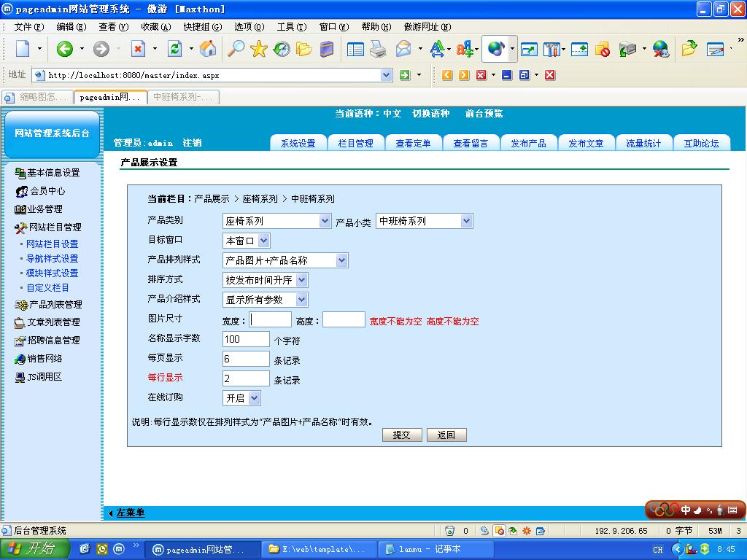Open the 排序方式 dropdown
747x560 pixels.
tap(266, 280)
